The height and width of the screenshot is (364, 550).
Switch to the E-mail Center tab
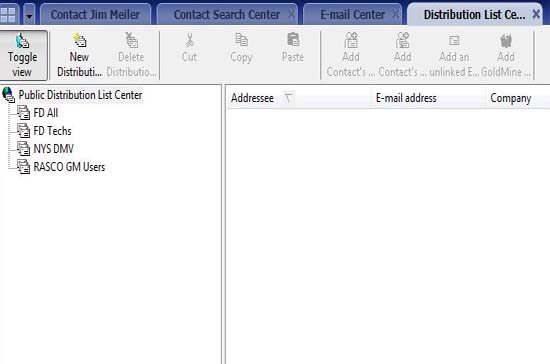pos(352,15)
